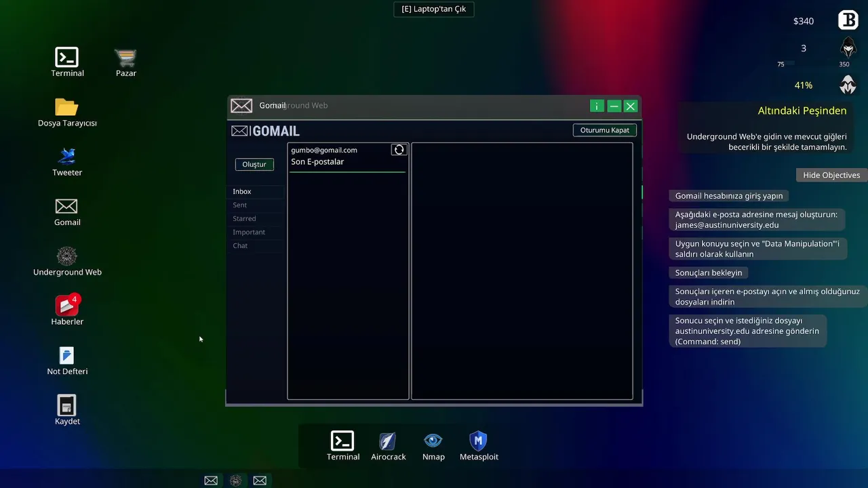This screenshot has height=488, width=868.
Task: Click the Son E-postalar heading
Action: (x=317, y=162)
